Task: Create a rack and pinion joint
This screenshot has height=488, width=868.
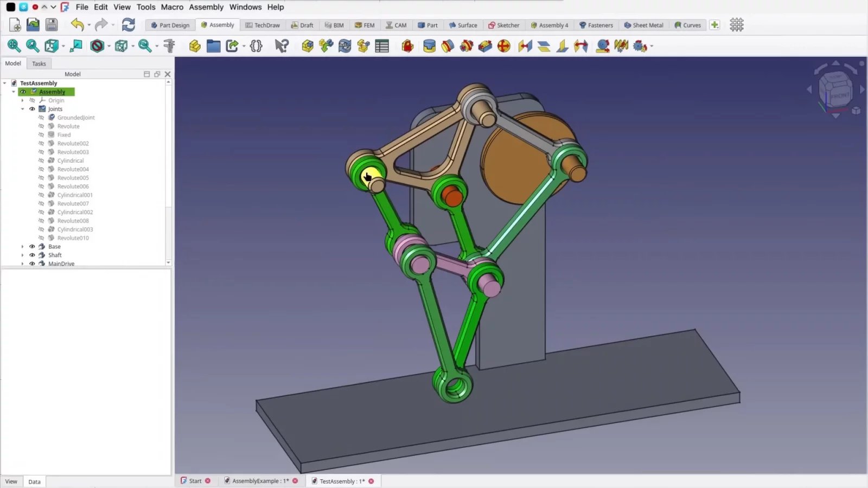Action: 603,46
